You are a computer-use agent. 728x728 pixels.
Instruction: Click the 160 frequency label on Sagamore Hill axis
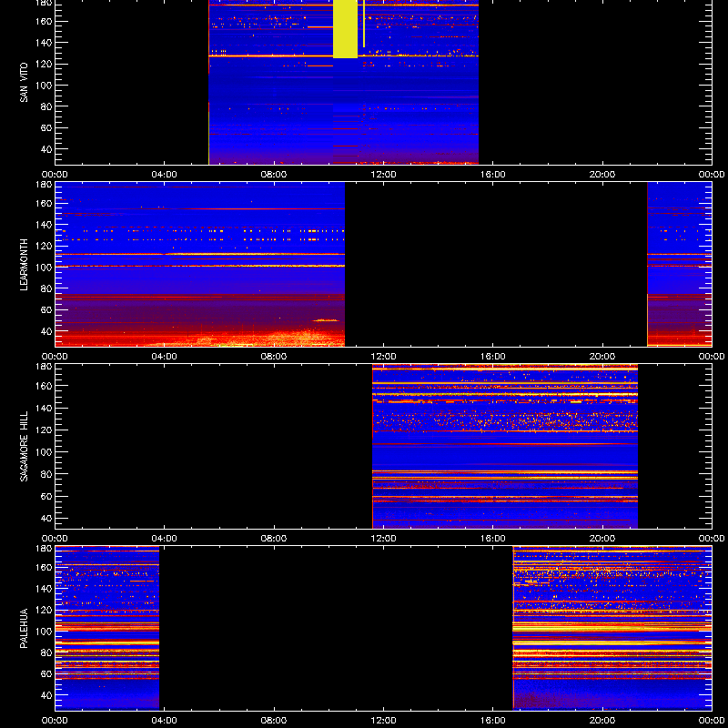point(45,386)
